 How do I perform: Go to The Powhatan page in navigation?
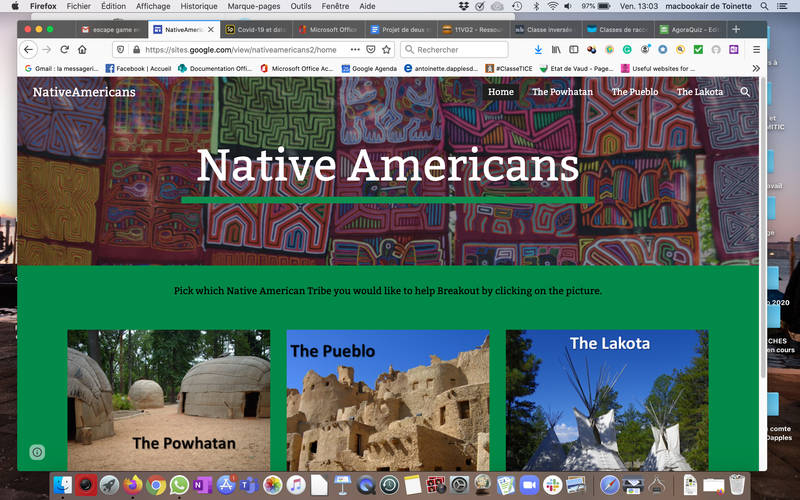pyautogui.click(x=562, y=92)
